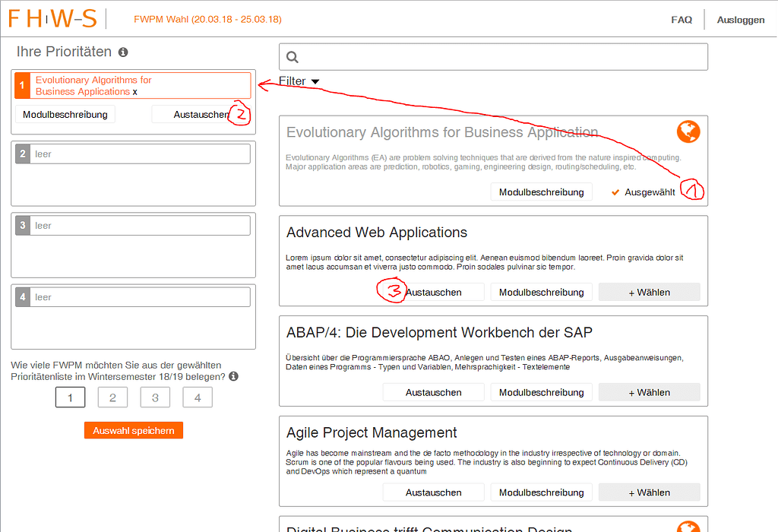
Task: Click the orange Ausgewählt checkmark icon
Action: [615, 192]
